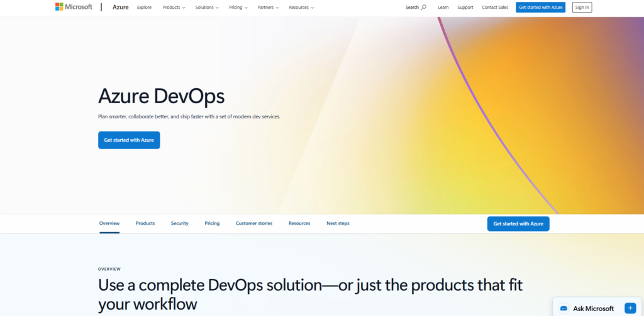Viewport: 644px width, 316px height.
Task: Expand the Resources dropdown in top navigation
Action: coord(301,8)
